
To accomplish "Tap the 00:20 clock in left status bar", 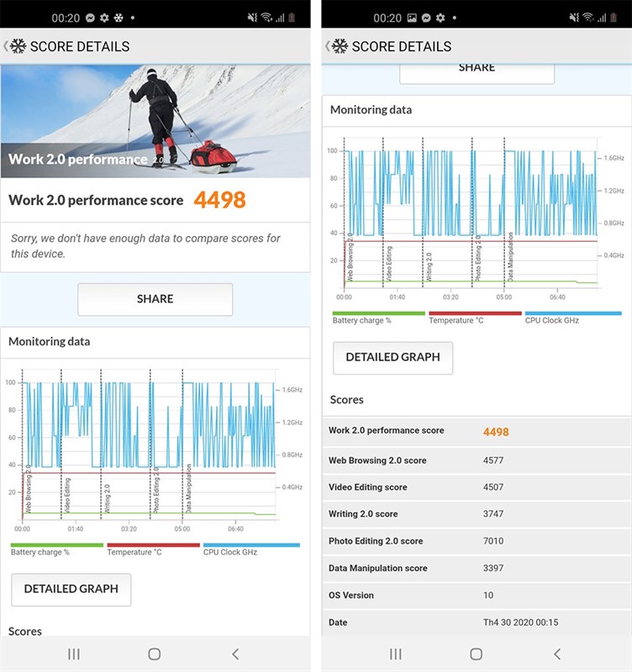I will click(66, 18).
